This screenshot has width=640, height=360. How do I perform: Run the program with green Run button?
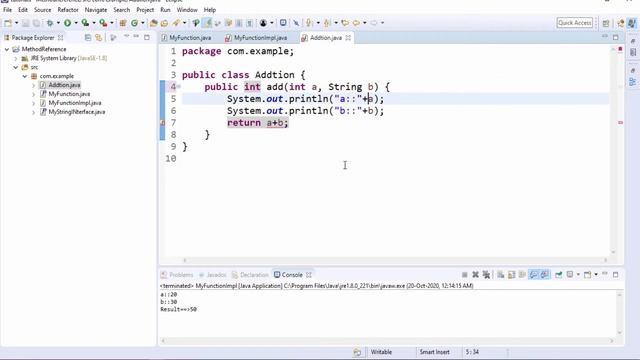(67, 23)
